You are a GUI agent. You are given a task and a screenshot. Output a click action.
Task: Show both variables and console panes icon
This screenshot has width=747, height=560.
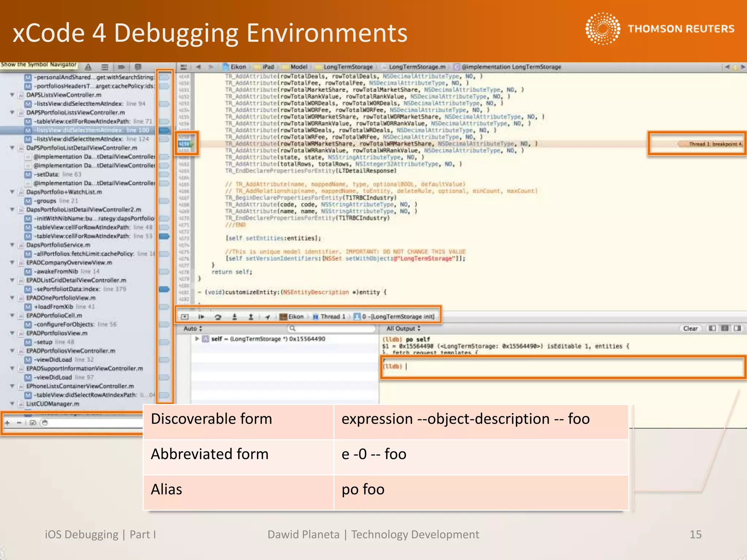(725, 328)
